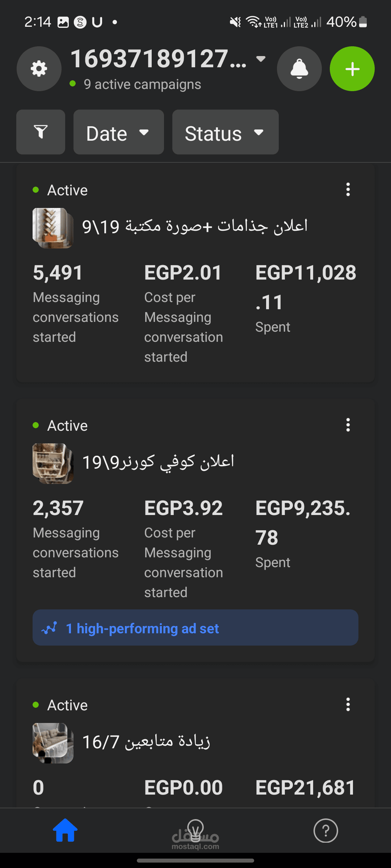Viewport: 391px width, 868px height.
Task: Open the three-dot menu of the 19\9 corner campaign
Action: point(348,425)
